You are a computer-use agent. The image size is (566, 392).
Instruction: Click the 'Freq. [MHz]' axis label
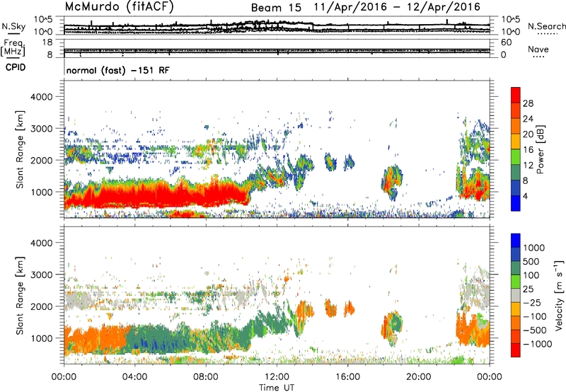pos(13,48)
